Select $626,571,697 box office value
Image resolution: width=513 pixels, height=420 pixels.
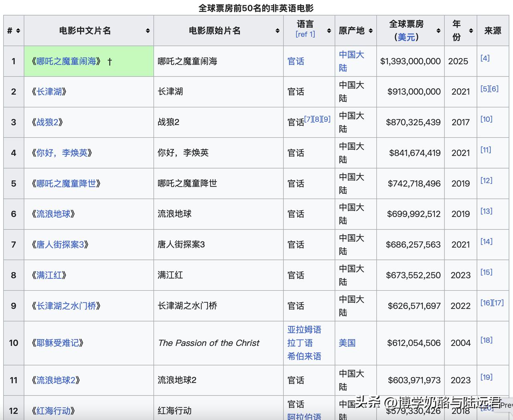click(414, 306)
